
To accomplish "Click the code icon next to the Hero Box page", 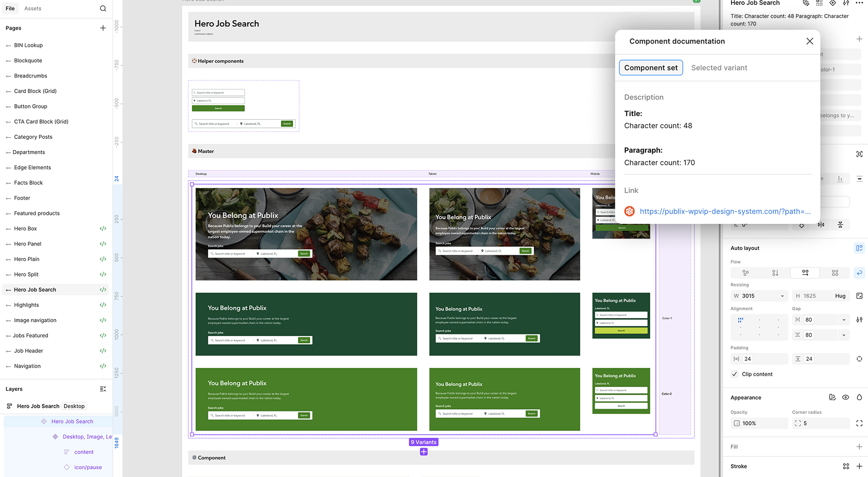I will tap(103, 229).
